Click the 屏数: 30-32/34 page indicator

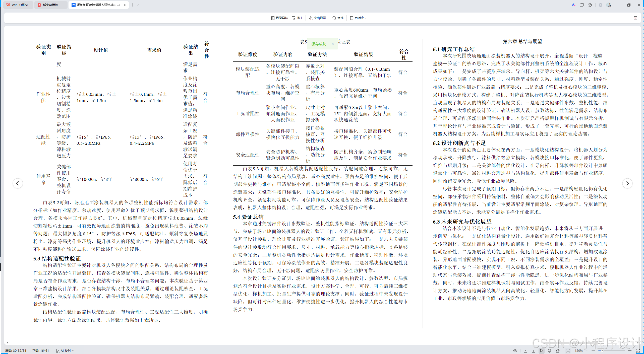(16, 351)
